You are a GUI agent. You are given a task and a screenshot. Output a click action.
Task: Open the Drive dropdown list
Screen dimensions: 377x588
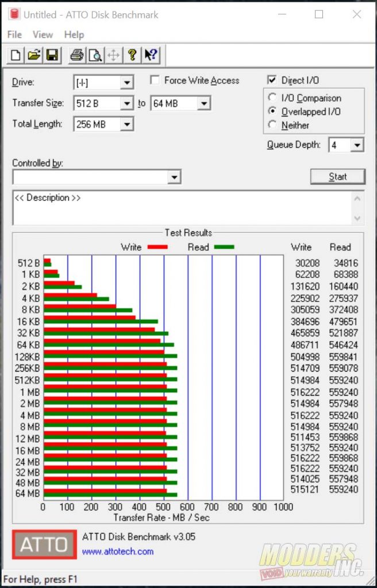[x=126, y=83]
